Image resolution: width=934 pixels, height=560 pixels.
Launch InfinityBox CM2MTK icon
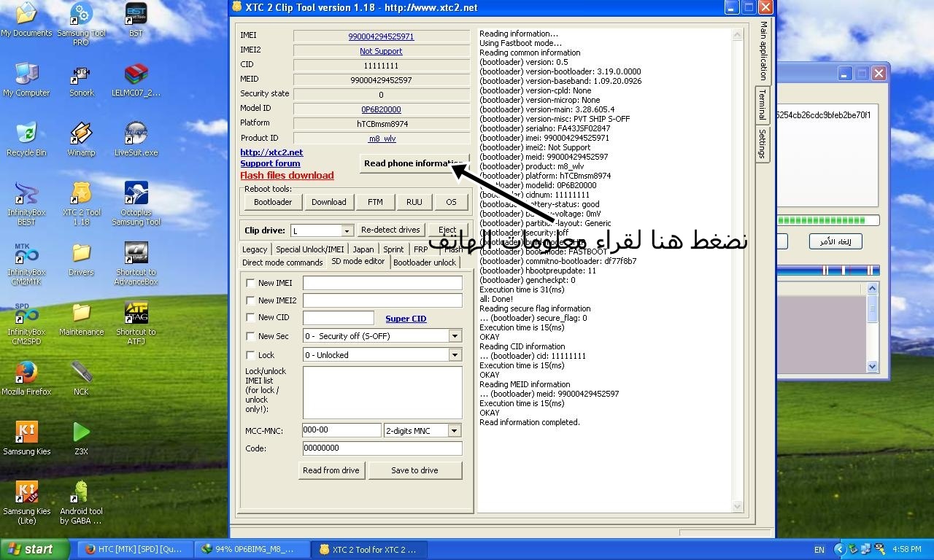(26, 264)
